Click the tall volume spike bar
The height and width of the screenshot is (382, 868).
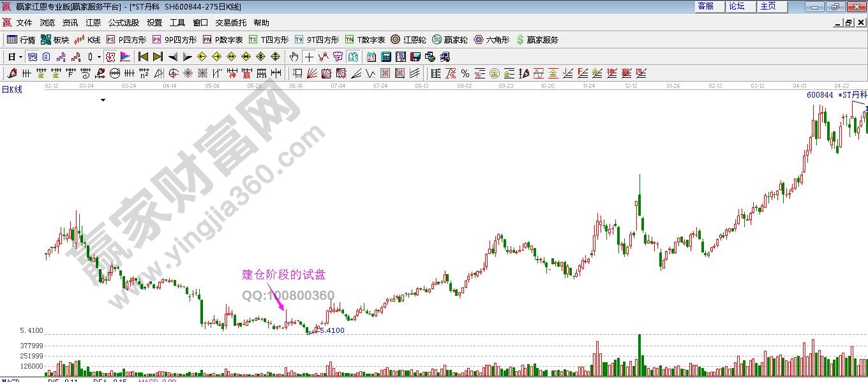(x=638, y=355)
